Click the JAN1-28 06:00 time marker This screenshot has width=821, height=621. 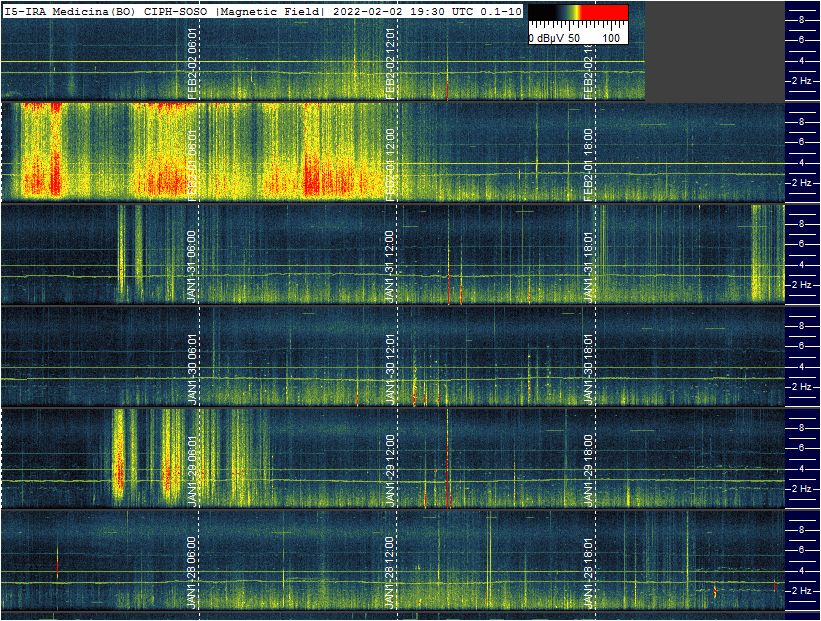pyautogui.click(x=193, y=574)
